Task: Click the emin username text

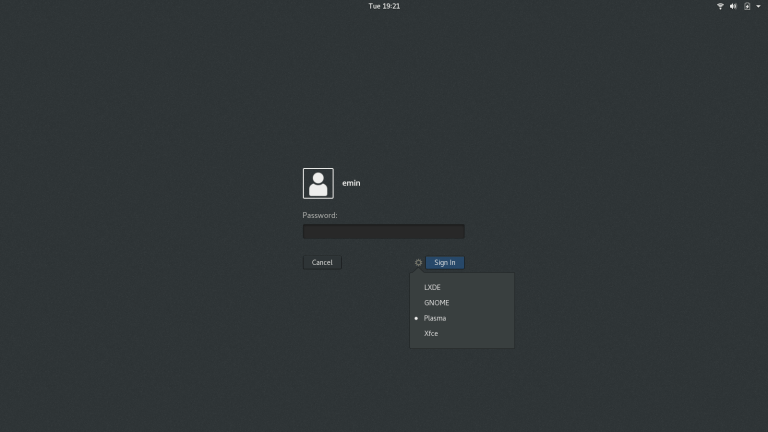Action: click(351, 183)
